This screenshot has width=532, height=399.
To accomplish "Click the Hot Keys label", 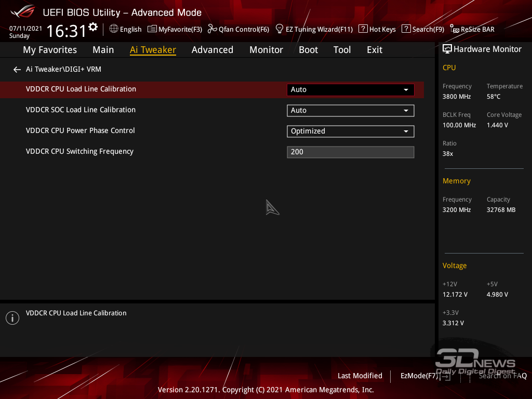I will tap(382, 30).
